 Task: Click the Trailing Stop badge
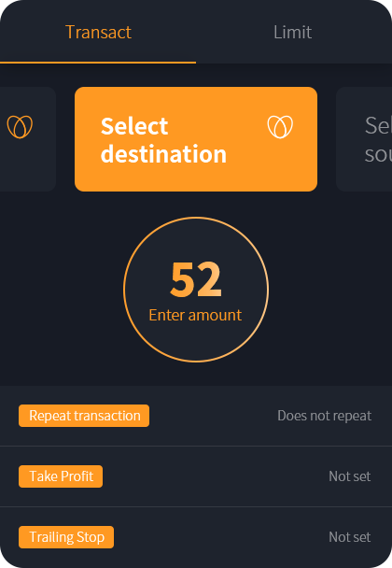point(66,536)
